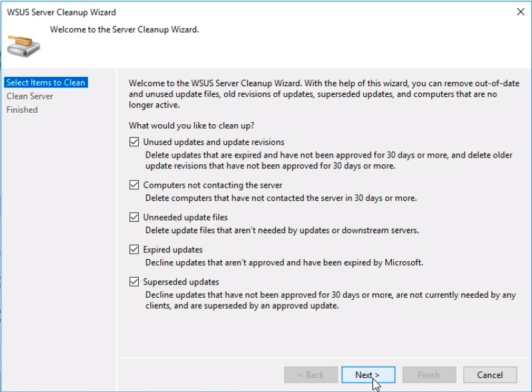This screenshot has width=532, height=392.
Task: Untick the Expired updates checkbox
Action: 135,250
